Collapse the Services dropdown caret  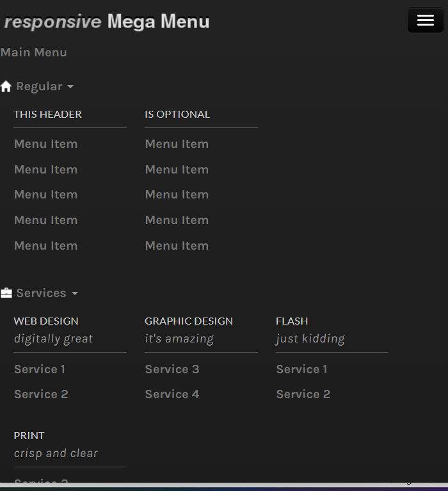click(x=74, y=294)
